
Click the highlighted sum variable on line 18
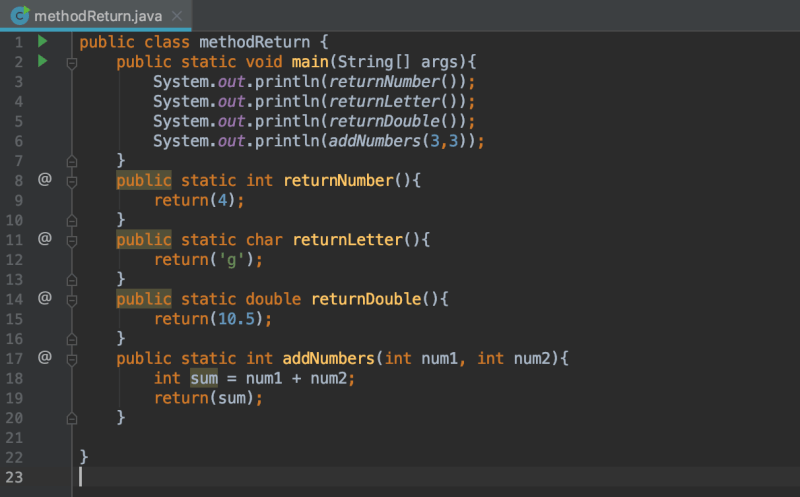click(x=204, y=378)
